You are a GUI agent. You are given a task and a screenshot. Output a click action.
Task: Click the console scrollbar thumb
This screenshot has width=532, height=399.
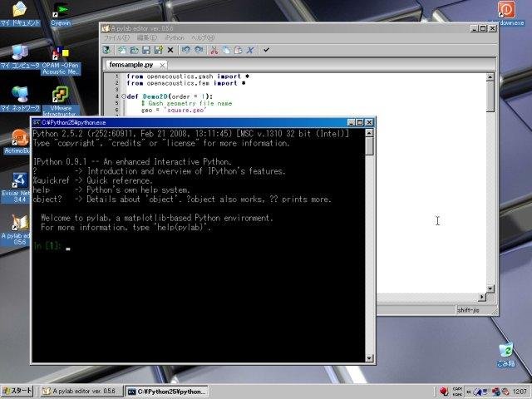(x=369, y=146)
